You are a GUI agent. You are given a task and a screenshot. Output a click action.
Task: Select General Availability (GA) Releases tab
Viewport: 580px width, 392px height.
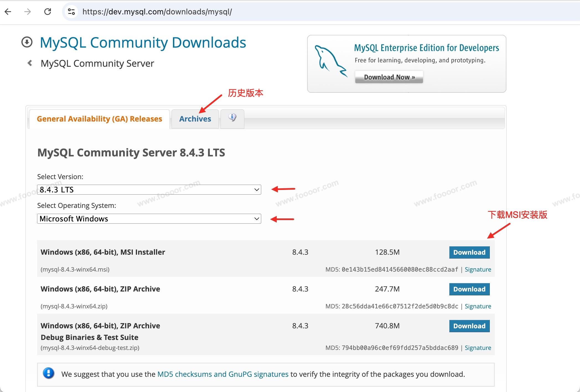coord(99,119)
